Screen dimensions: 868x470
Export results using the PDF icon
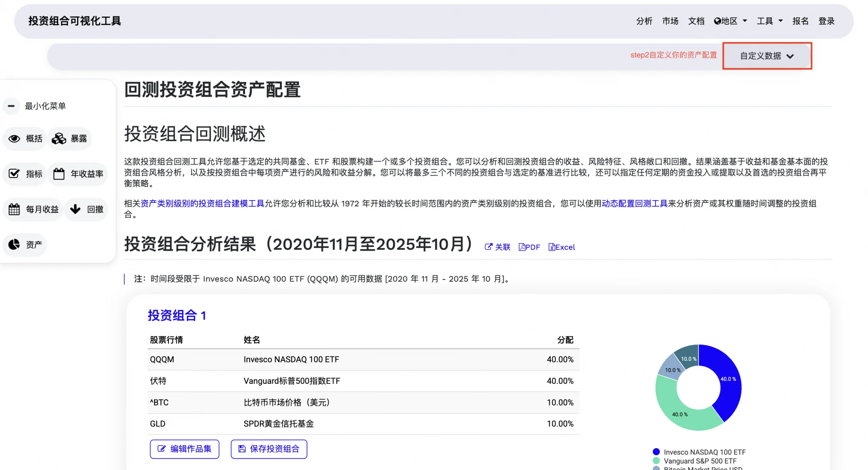pos(522,247)
